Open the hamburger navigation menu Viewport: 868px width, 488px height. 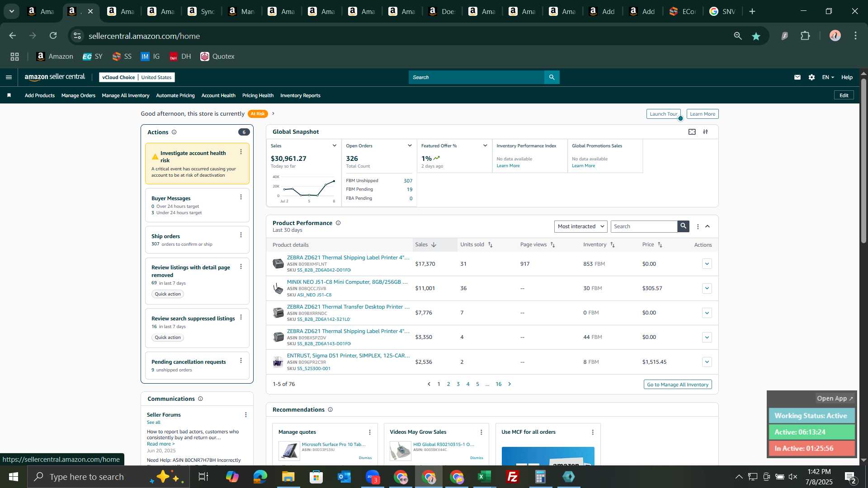coord(9,77)
